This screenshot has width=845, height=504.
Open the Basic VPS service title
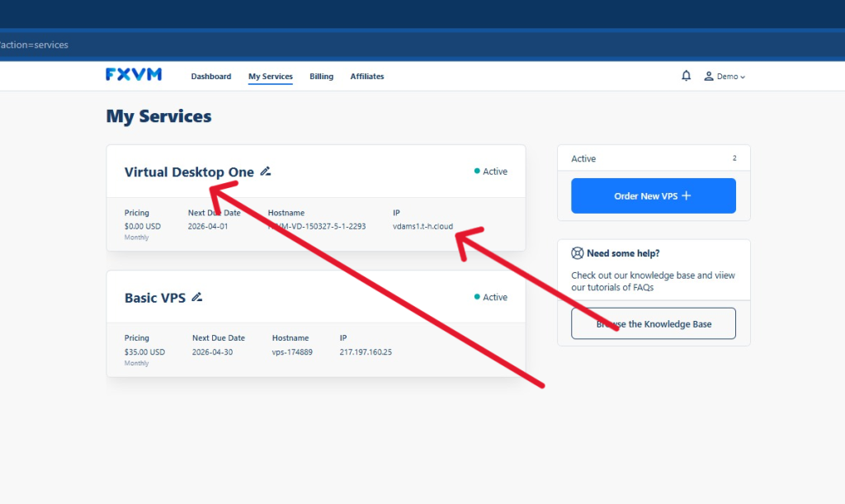pos(155,298)
